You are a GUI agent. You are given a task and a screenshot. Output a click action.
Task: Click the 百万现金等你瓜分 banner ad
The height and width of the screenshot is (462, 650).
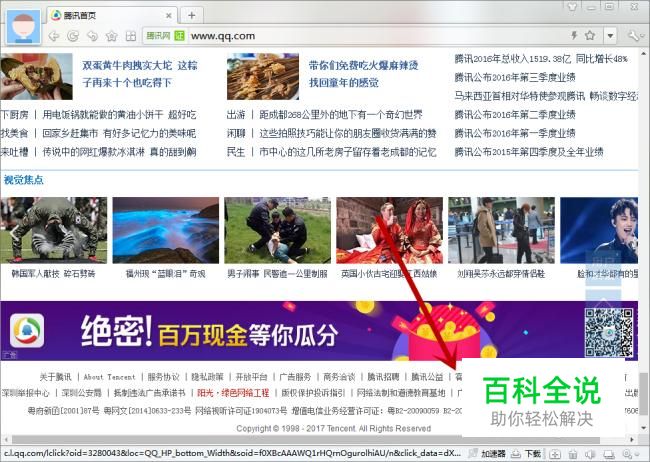click(x=319, y=331)
